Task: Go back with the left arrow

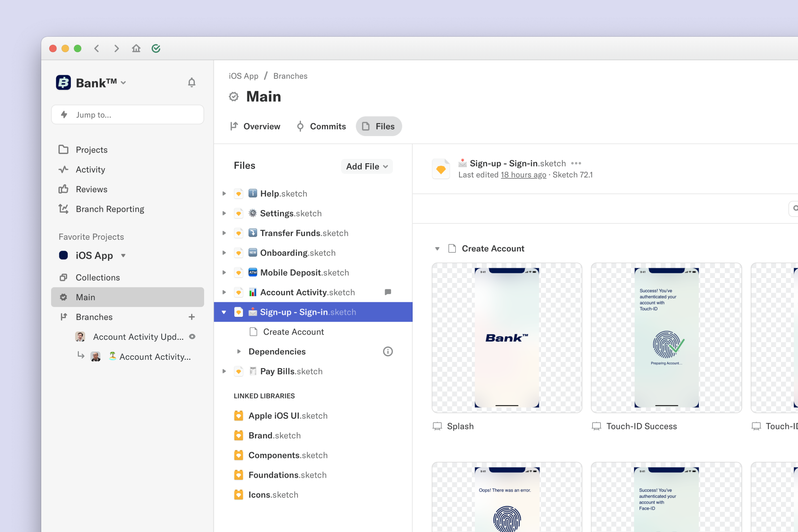Action: [x=97, y=49]
